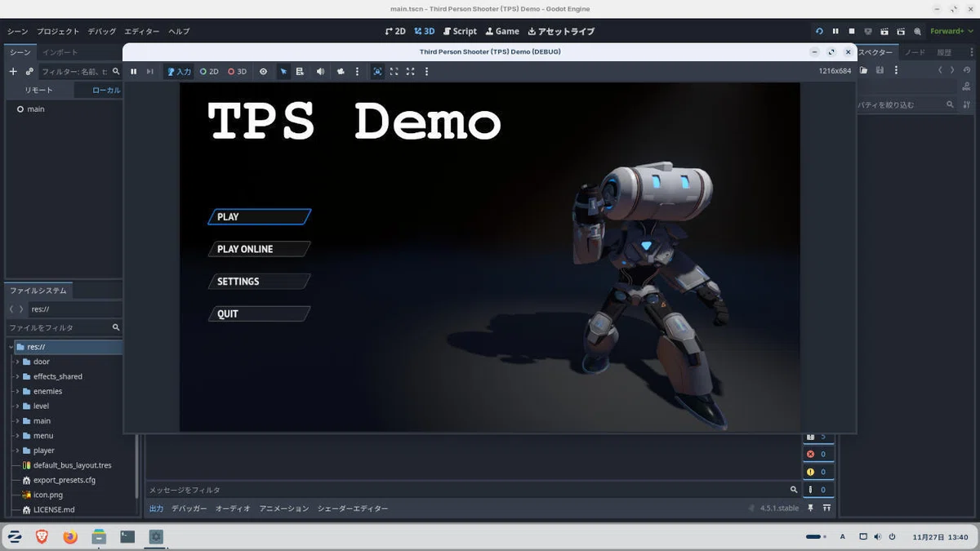The width and height of the screenshot is (980, 551).
Task: Select default_bus_layout.tres file
Action: [72, 465]
